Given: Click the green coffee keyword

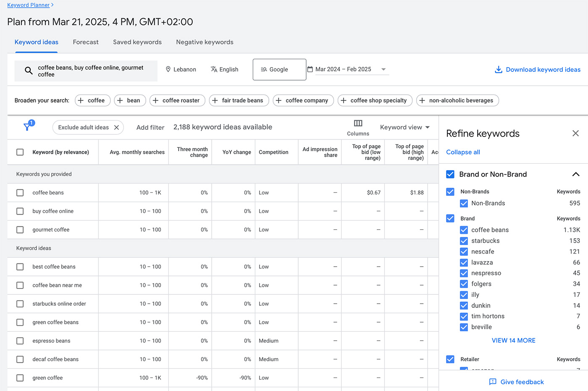Looking at the screenshot, I should 47,378.
